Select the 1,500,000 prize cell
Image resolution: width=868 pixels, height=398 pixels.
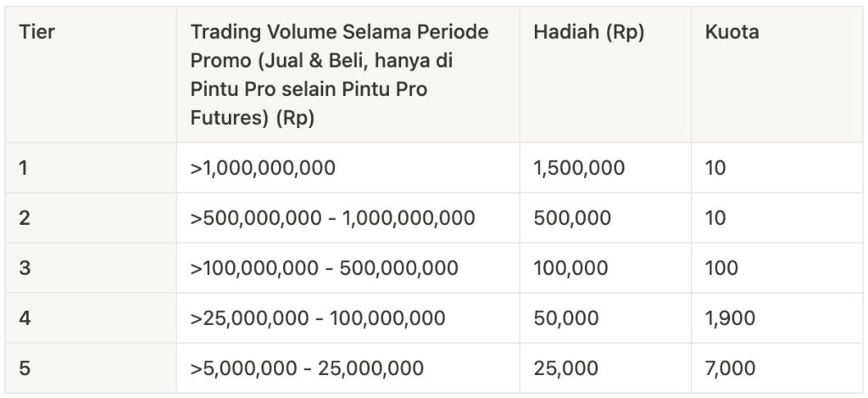(579, 168)
